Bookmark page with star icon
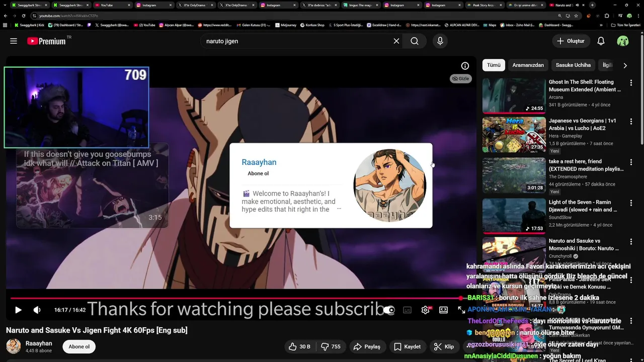 coord(576,16)
